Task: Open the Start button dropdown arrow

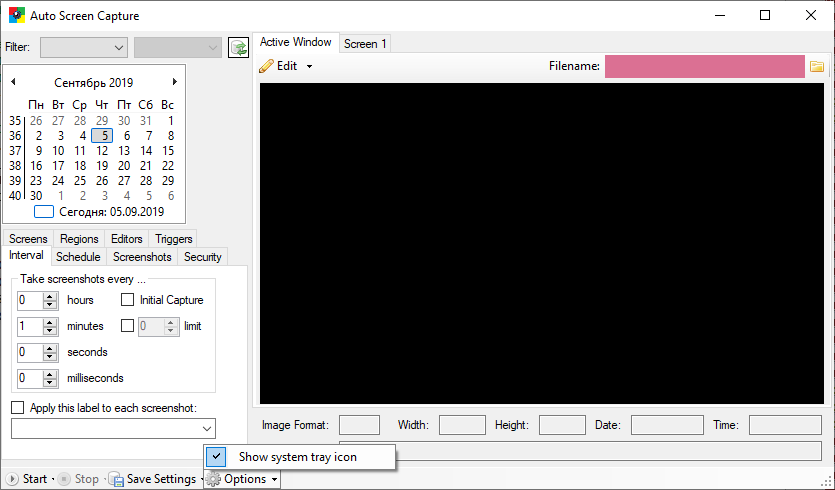Action: [53, 479]
